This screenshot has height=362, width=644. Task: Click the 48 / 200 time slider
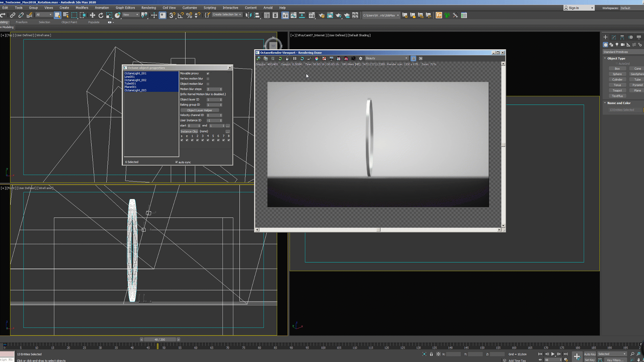[160, 340]
